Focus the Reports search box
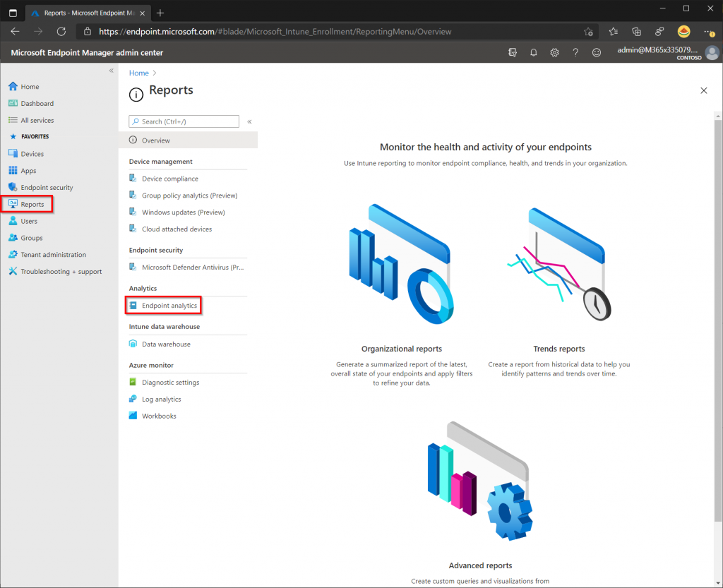The height and width of the screenshot is (588, 723). [184, 121]
